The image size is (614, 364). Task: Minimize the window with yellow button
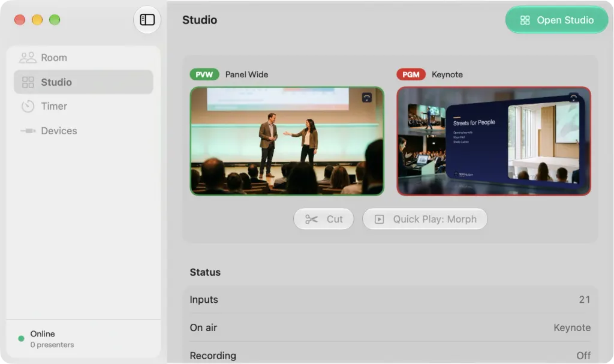37,20
